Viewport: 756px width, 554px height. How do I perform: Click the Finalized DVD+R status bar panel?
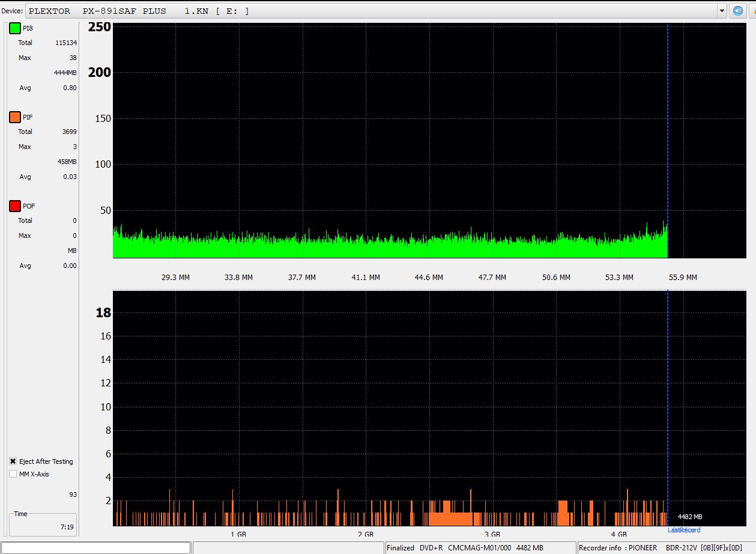(x=479, y=547)
